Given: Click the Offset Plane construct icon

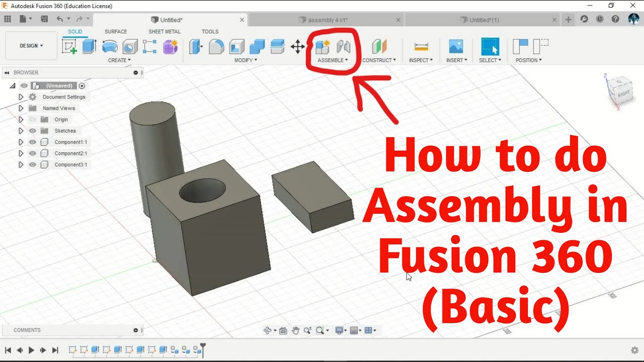Looking at the screenshot, I should coord(379,47).
